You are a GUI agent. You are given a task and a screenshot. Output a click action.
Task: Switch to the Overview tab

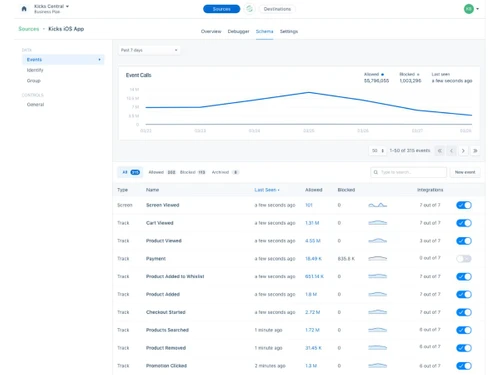pos(211,31)
